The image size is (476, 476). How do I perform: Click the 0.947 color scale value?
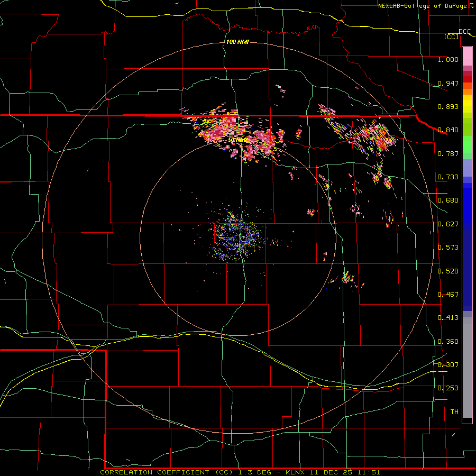[x=448, y=83]
